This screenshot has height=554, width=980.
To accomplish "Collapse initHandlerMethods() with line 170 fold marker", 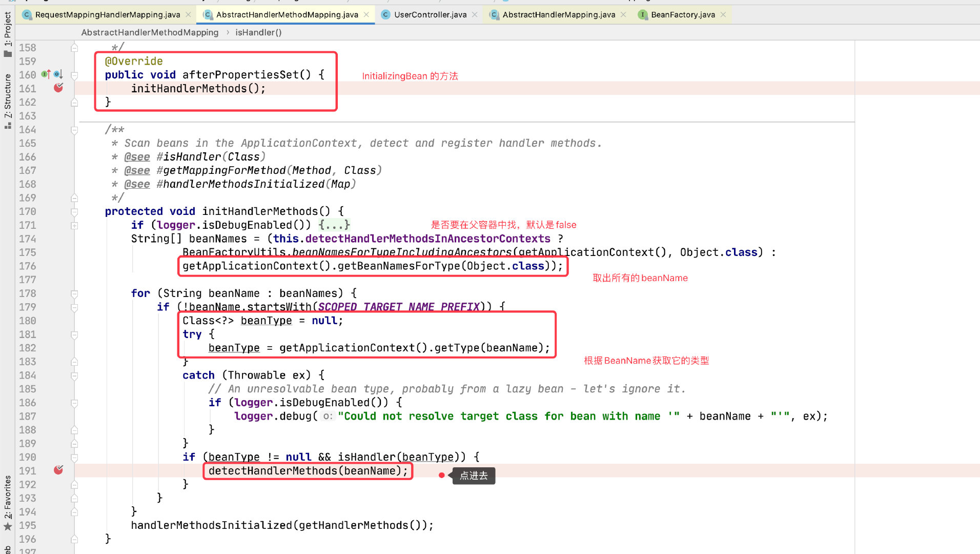I will 74,211.
